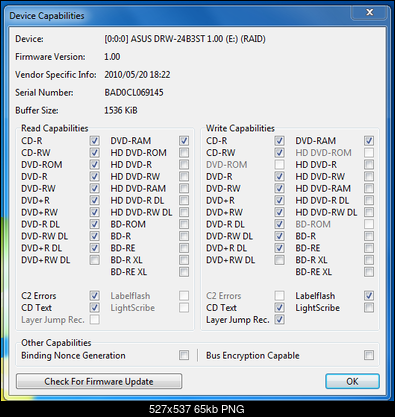Toggle DVD-ROM in Read Capabilities
The width and height of the screenshot is (395, 417).
point(95,165)
